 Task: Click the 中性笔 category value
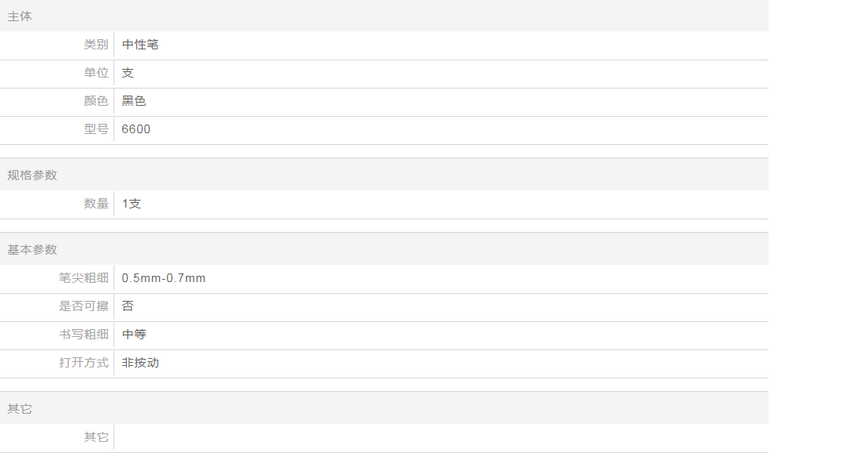click(x=140, y=45)
